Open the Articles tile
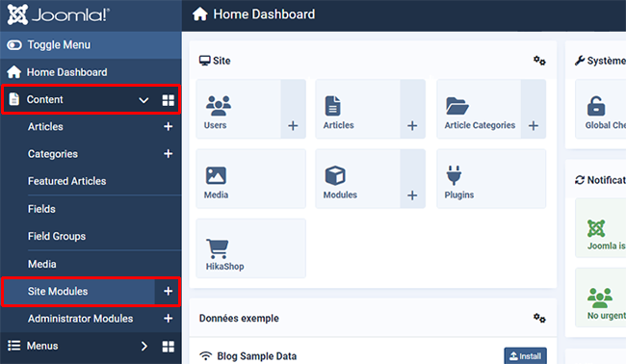Screen dimensions: 626x364 tap(358, 109)
